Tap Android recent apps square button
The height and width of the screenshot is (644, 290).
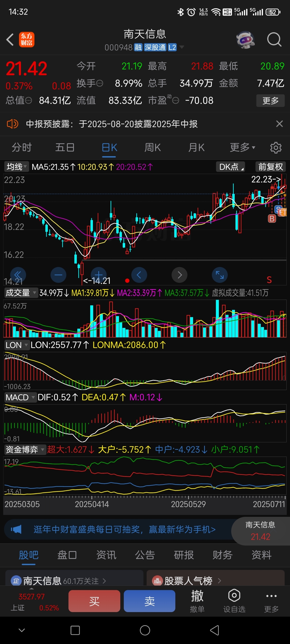click(x=75, y=630)
